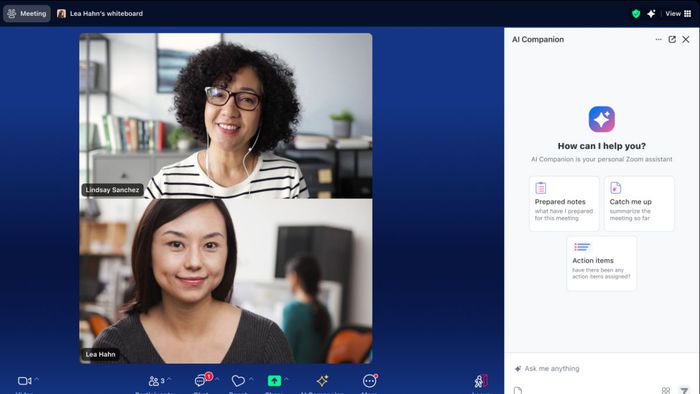Switch to Lea Hahn's whiteboard tab
Viewport: 700px width, 394px height.
(100, 13)
